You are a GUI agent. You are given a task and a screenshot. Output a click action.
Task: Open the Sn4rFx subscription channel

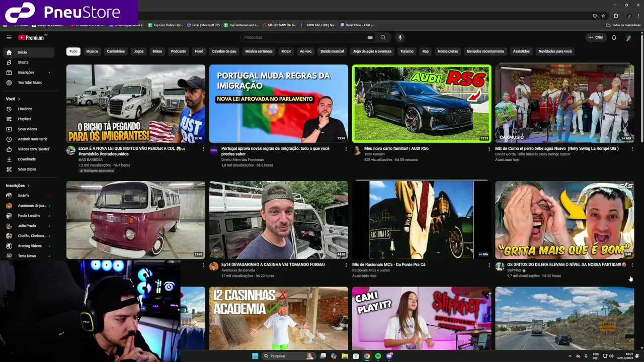pos(29,196)
